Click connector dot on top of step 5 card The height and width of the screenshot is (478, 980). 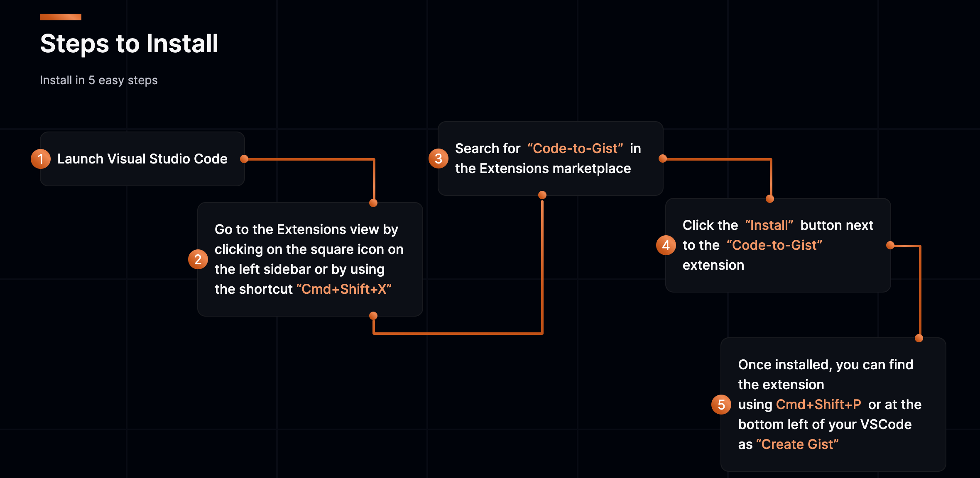pos(919,338)
